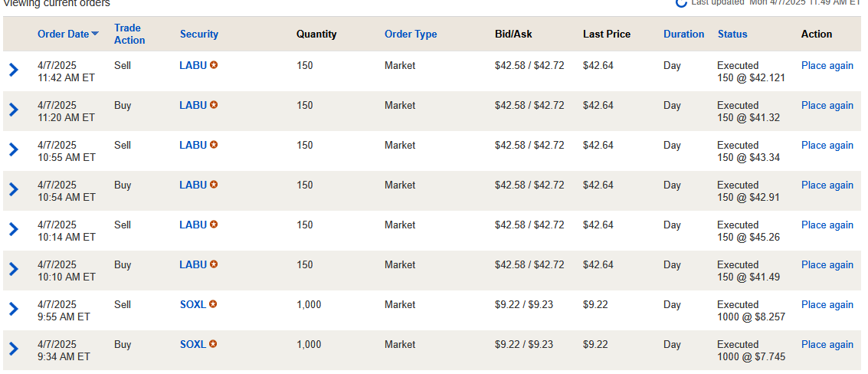Sort by Order Type column header
Screen dimensions: 868x374
[x=411, y=34]
